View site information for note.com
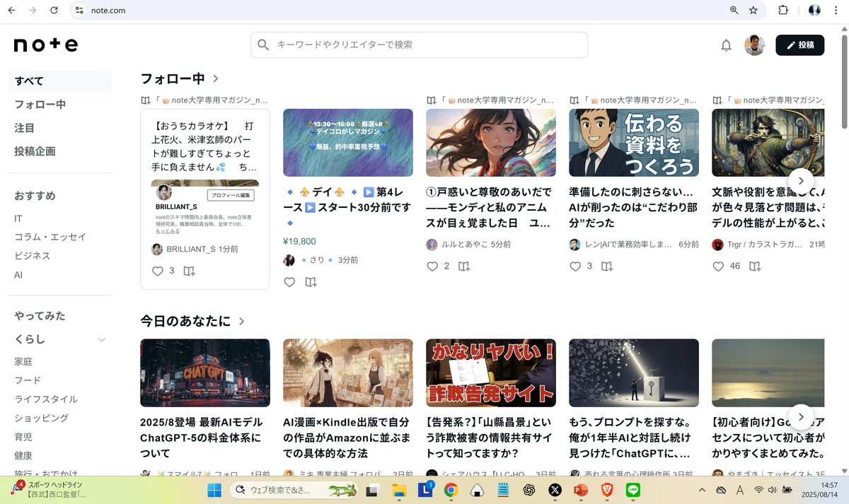Image resolution: width=849 pixels, height=504 pixels. pos(79,11)
